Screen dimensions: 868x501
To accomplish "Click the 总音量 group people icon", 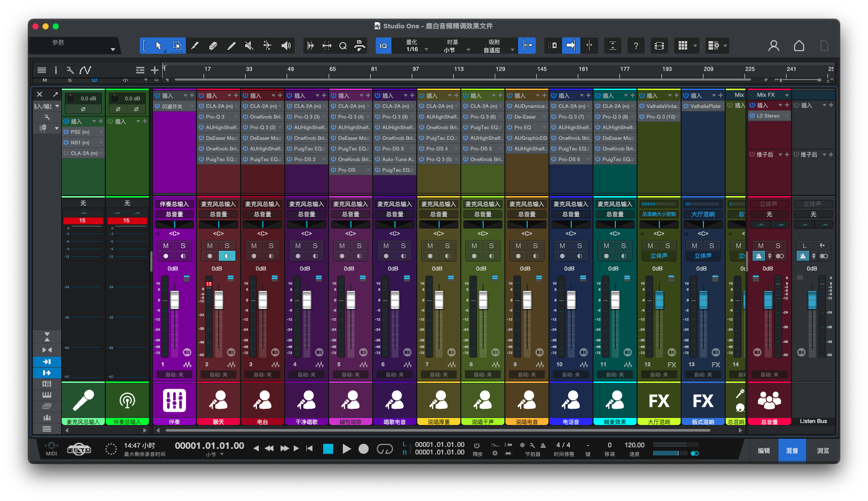I will pos(769,400).
